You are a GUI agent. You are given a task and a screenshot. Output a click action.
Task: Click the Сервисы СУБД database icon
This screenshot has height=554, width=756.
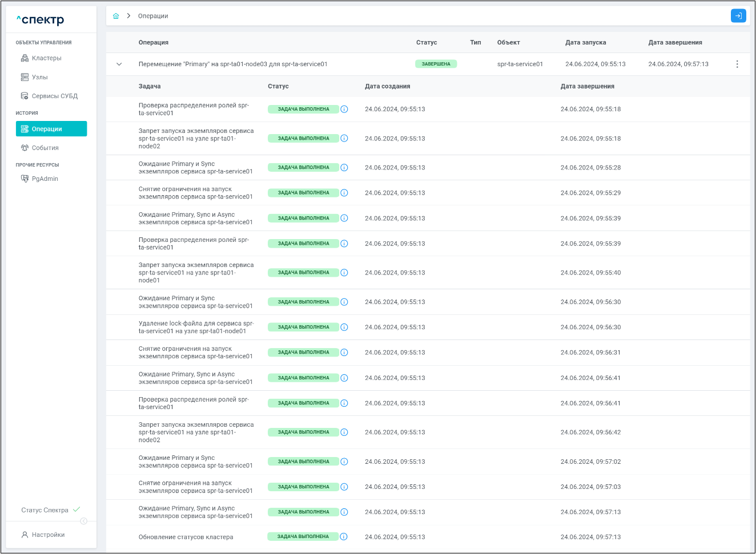(25, 96)
